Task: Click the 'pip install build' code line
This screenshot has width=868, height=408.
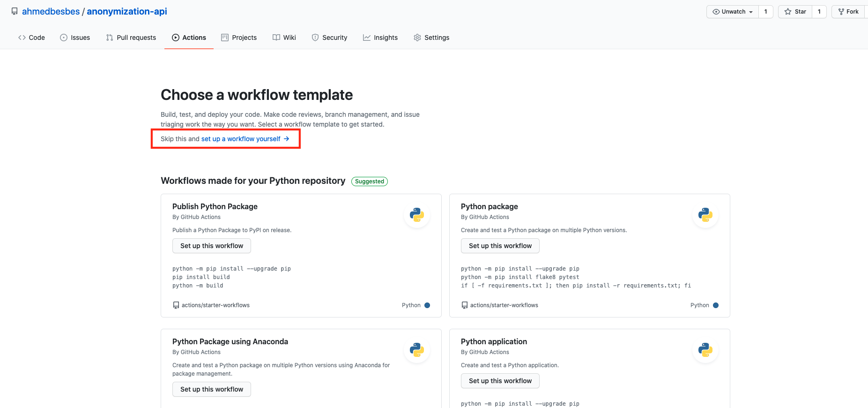Action: [x=201, y=277]
